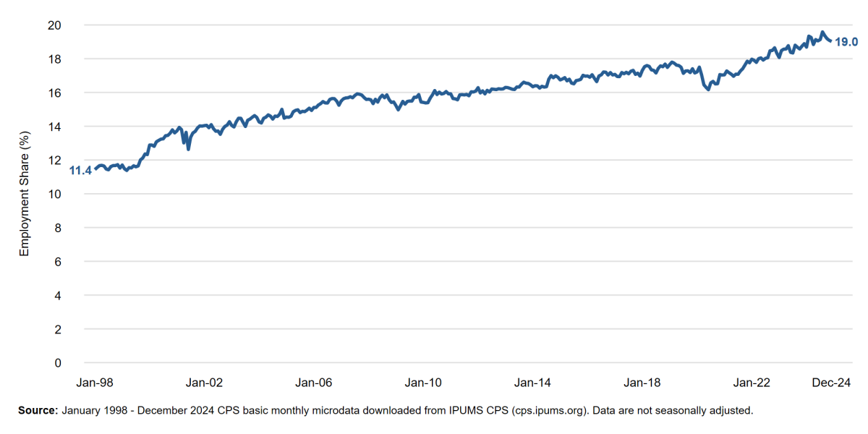Click the Dec-24 x-axis label
This screenshot has width=868, height=434.
coord(832,383)
